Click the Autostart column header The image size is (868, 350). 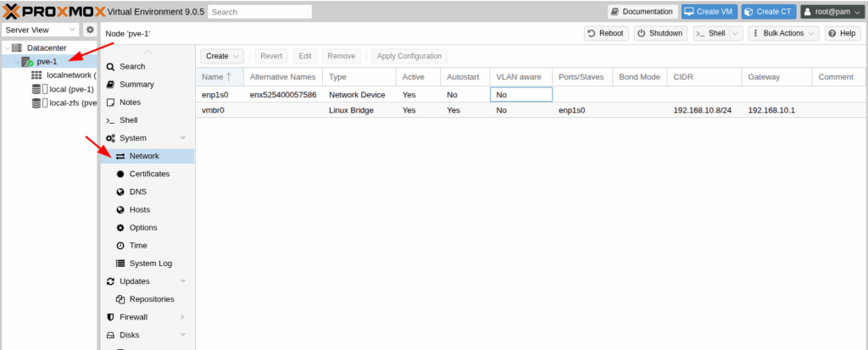pos(465,77)
